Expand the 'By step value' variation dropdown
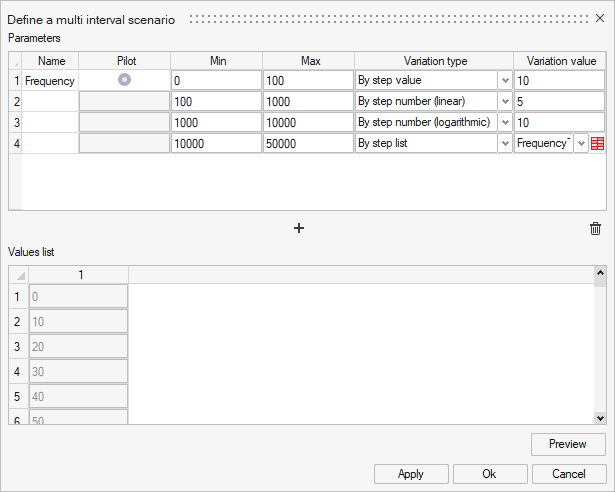Viewport: 615px width, 492px height. [x=505, y=81]
